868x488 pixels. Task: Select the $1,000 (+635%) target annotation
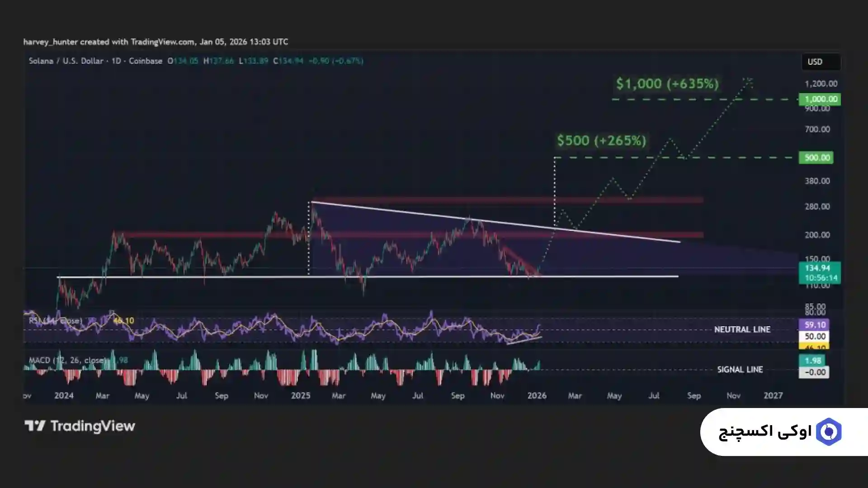click(x=667, y=84)
